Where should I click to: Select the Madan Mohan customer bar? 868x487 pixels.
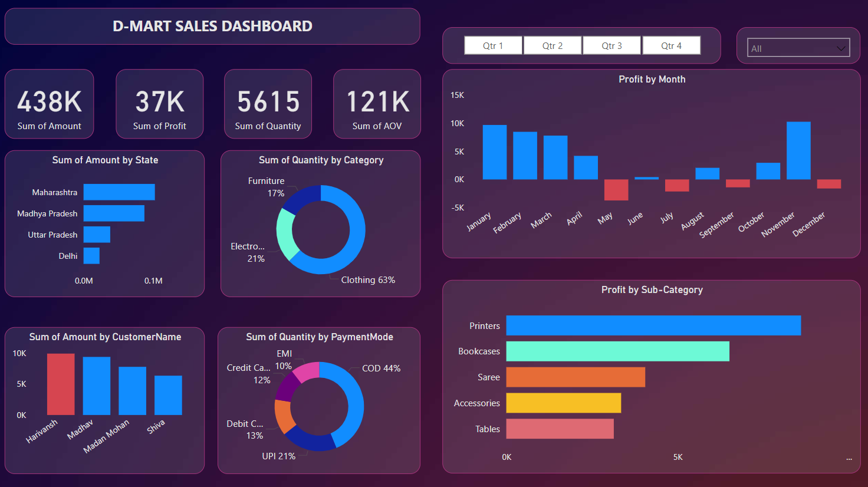pyautogui.click(x=133, y=391)
